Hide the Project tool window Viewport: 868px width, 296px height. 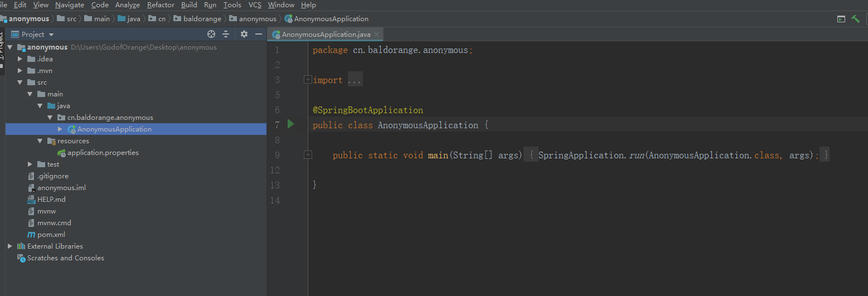click(x=259, y=34)
